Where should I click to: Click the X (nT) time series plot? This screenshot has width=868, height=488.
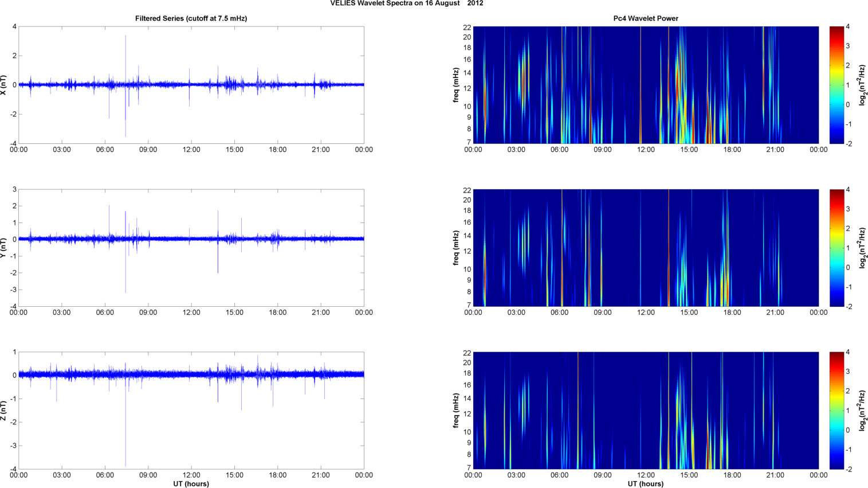(x=191, y=85)
